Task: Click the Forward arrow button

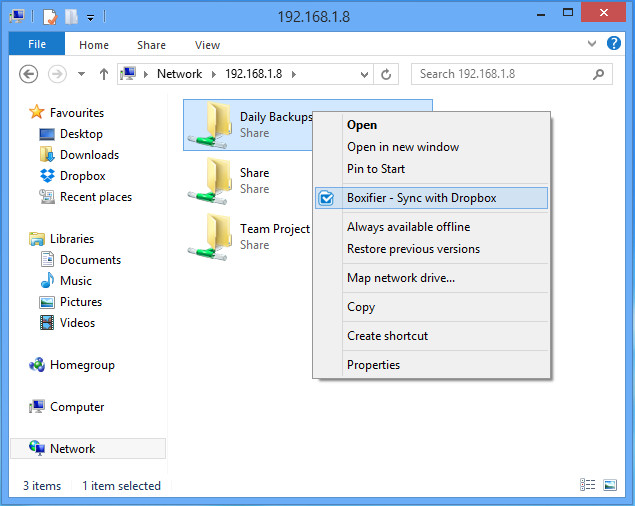Action: click(x=57, y=74)
